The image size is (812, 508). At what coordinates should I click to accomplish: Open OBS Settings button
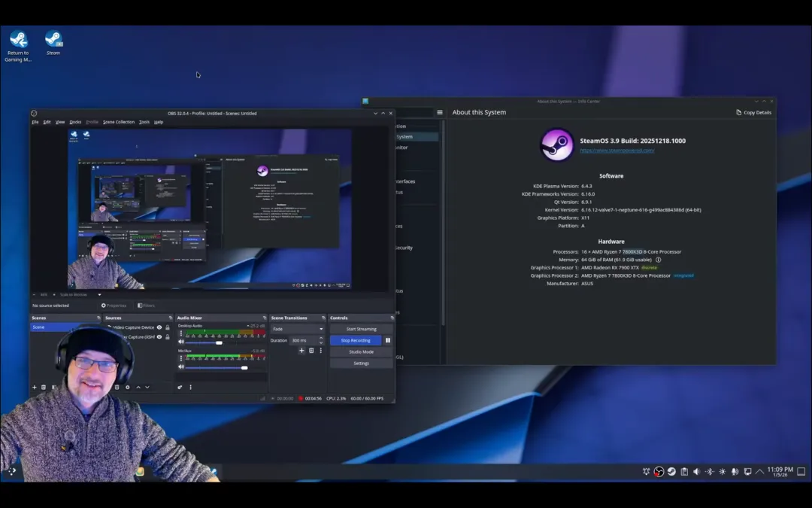tap(361, 363)
